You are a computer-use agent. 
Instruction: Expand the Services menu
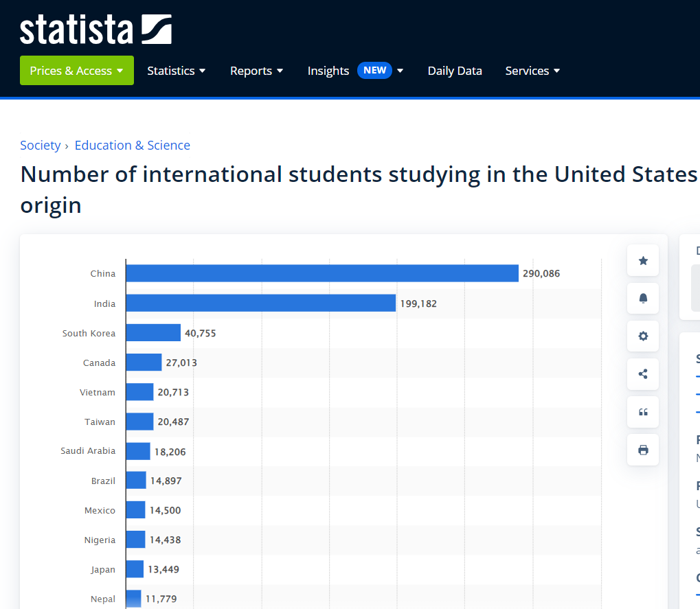click(x=532, y=71)
